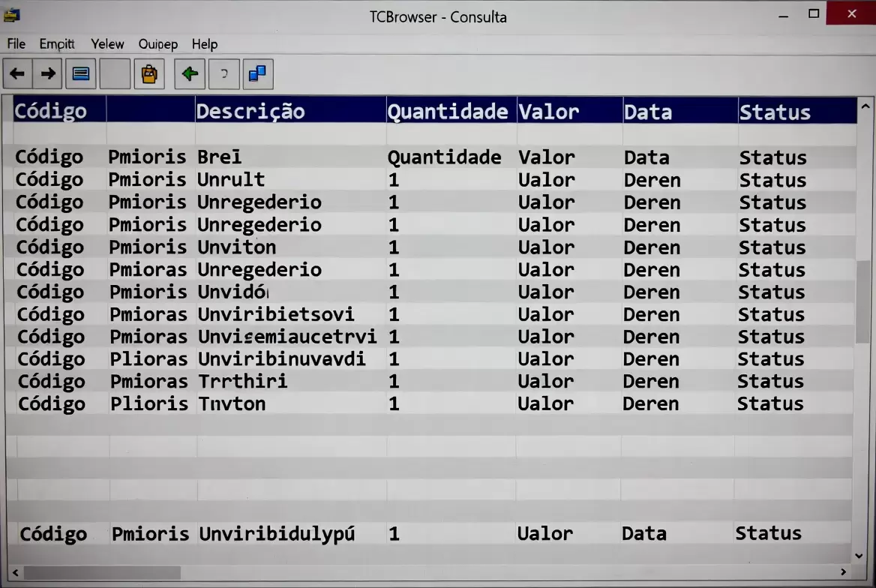Click the TCBrowser application icon in title bar
This screenshot has height=588, width=876.
(12, 14)
